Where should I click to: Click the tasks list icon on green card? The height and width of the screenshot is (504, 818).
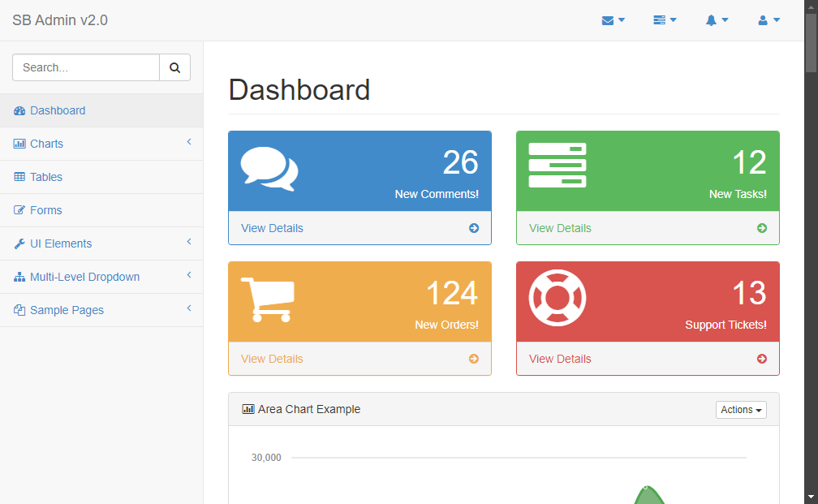(x=558, y=165)
